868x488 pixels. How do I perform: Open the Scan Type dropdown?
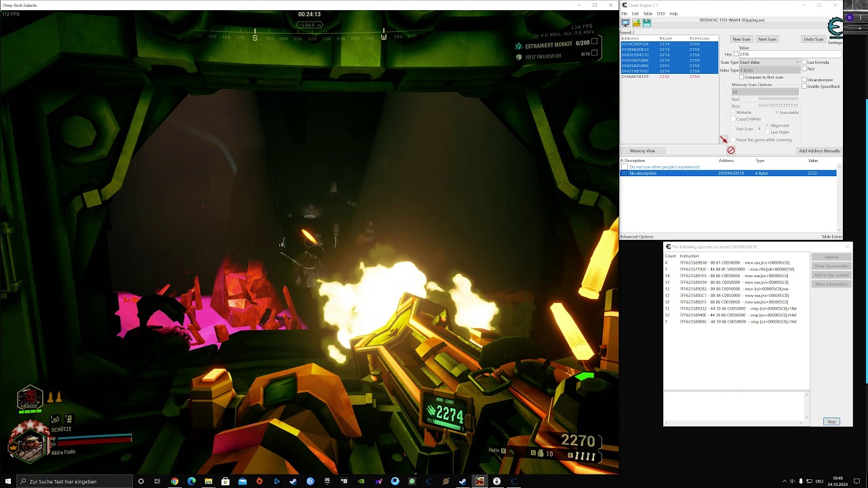coord(770,62)
